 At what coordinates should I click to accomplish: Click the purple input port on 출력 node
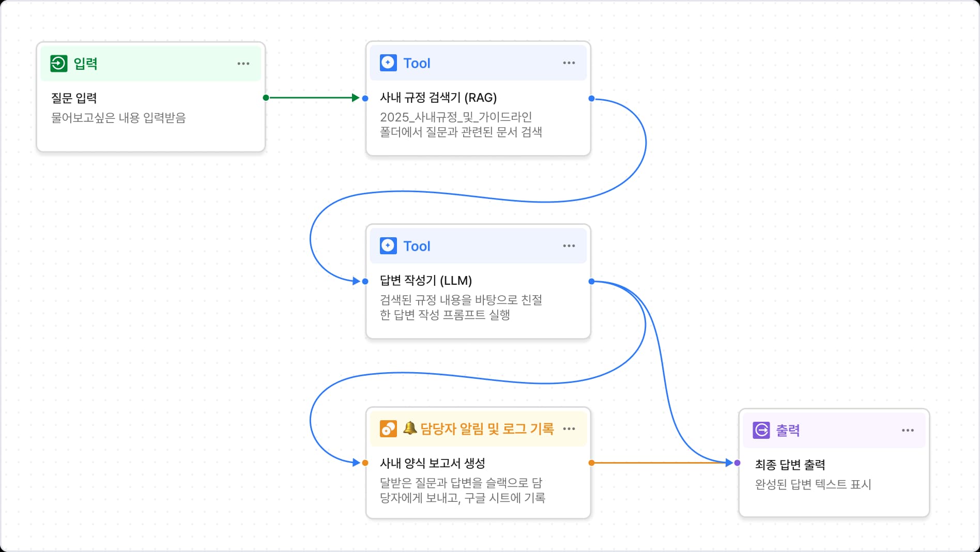pos(738,463)
